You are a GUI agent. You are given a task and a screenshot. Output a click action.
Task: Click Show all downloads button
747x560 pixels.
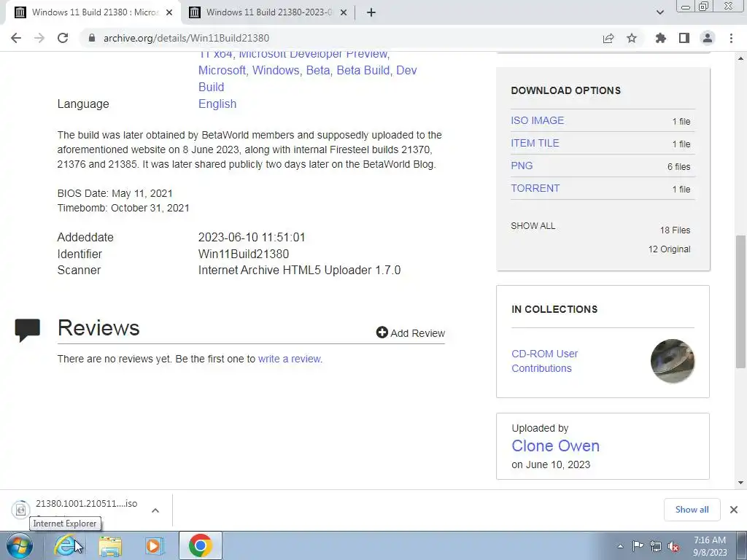[692, 510]
